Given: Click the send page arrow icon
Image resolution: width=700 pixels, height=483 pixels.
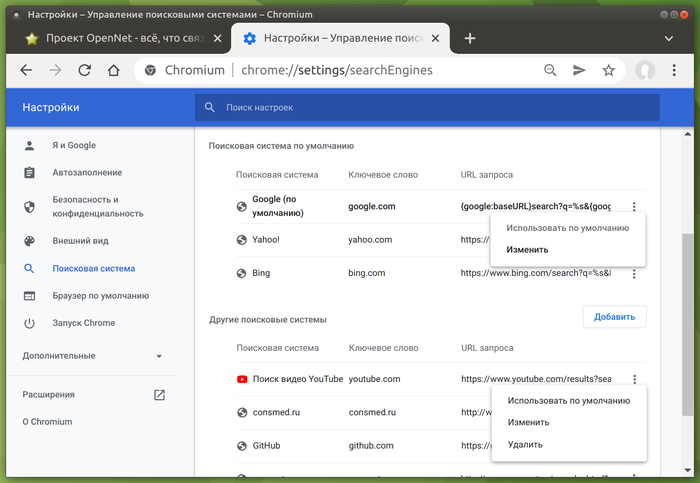Looking at the screenshot, I should [x=579, y=70].
